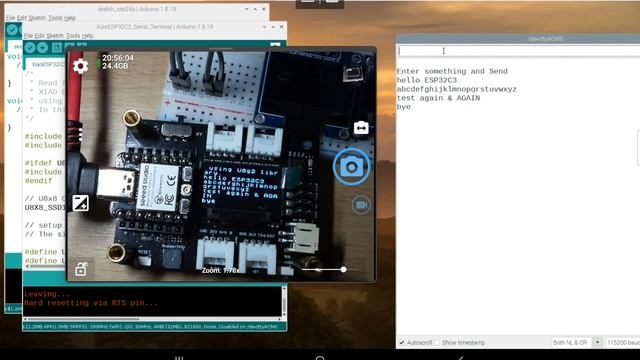The image size is (640, 360).
Task: Open Help menu in XiaoESP32C3_Serial_Terminal window
Action: [x=87, y=36]
